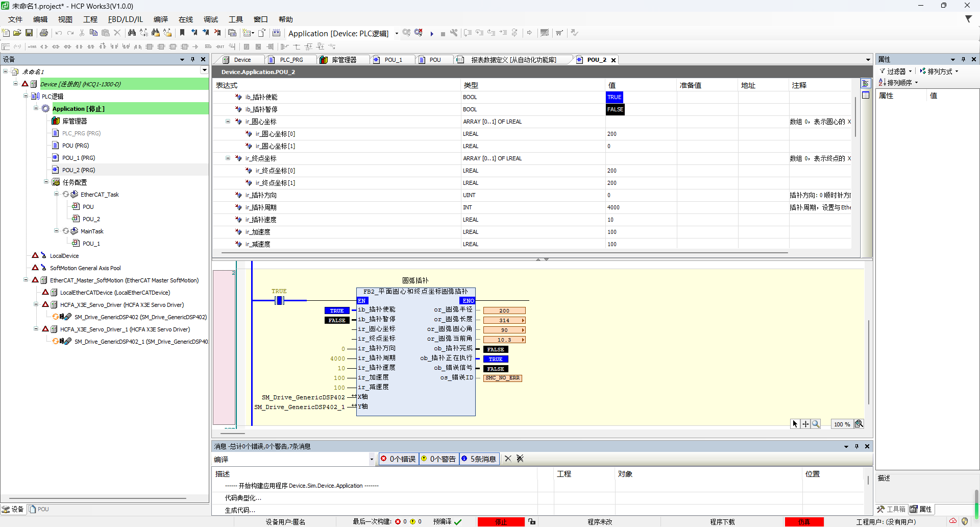Screen dimensions: 980x527
Task: Pin the 属性 panel auto-hide
Action: (963, 59)
